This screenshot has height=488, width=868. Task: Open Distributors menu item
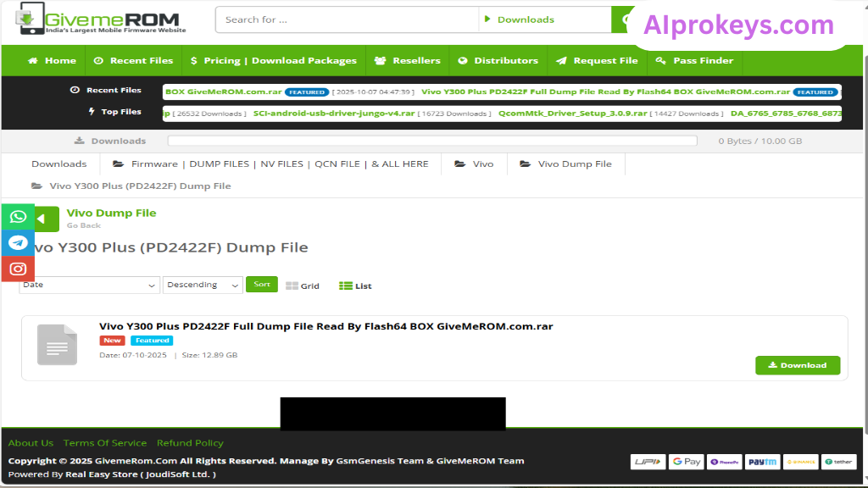[x=498, y=60]
